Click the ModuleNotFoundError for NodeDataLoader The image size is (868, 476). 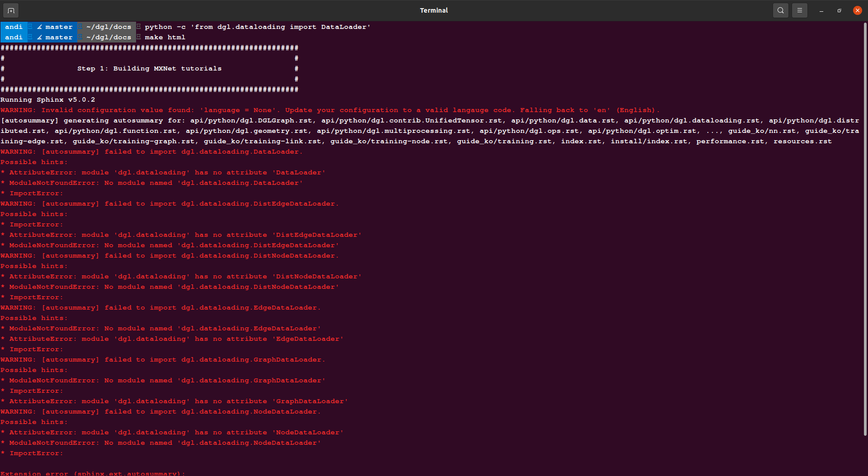click(x=160, y=443)
